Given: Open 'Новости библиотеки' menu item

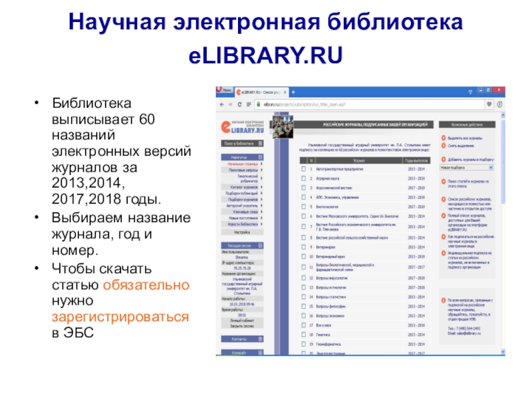Looking at the screenshot, I should coord(243,224).
